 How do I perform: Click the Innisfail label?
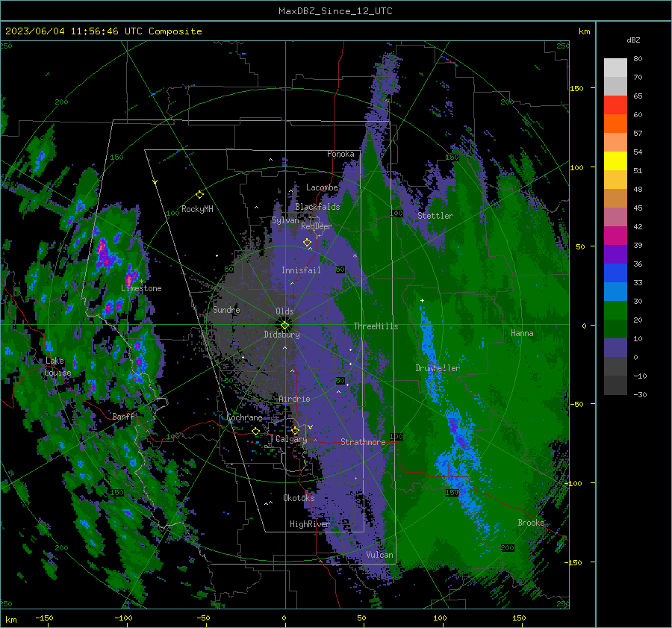301,270
